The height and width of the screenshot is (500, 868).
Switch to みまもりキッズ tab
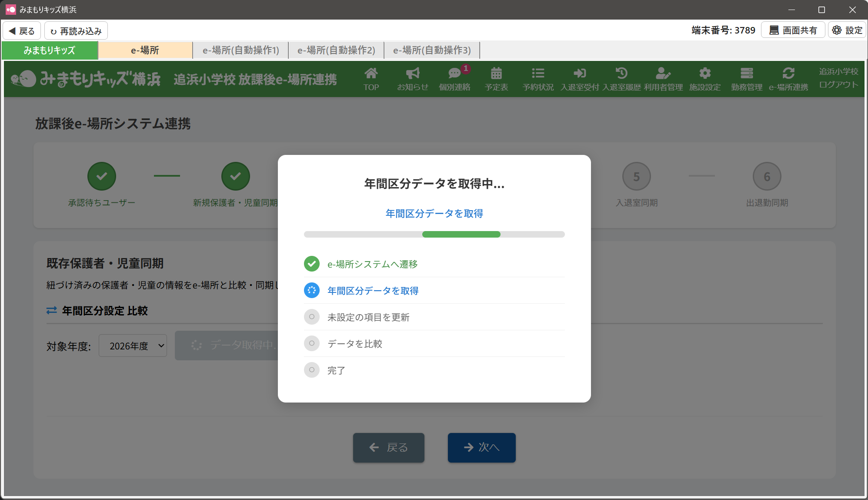pyautogui.click(x=50, y=50)
